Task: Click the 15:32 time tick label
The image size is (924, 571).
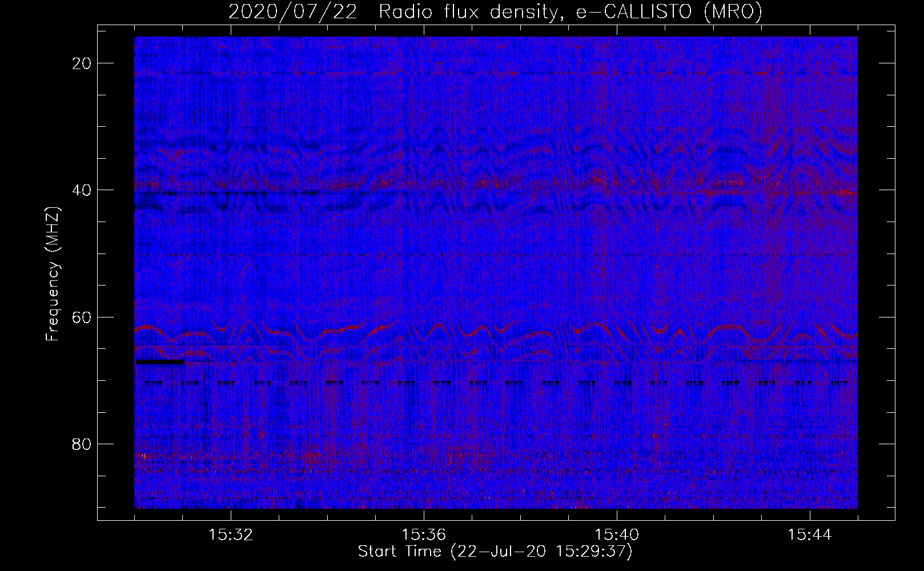Action: coord(231,535)
